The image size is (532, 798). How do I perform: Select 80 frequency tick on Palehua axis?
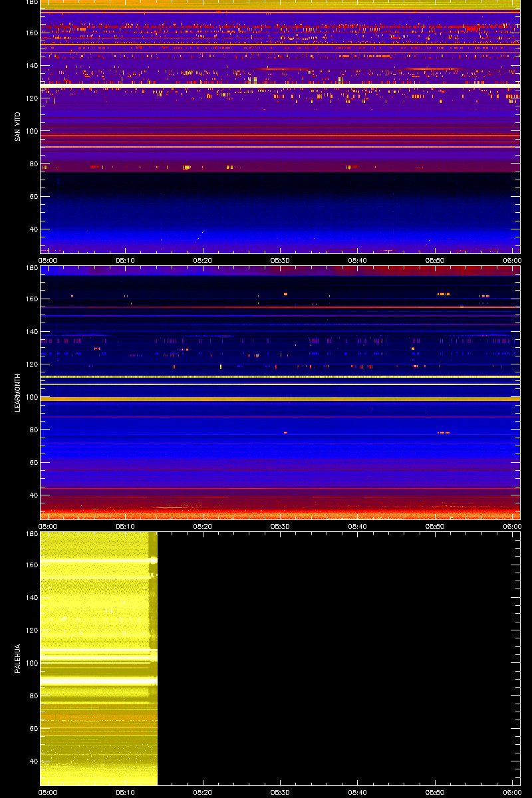click(x=33, y=696)
